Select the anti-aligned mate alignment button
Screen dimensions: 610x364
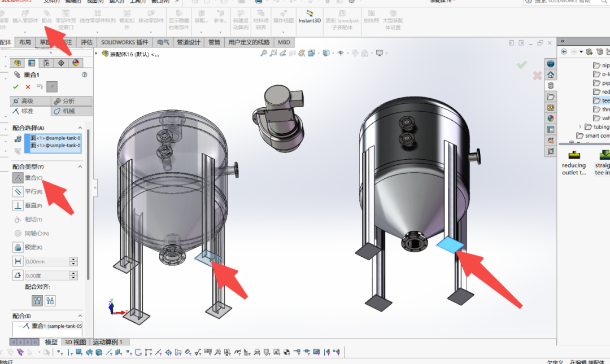pos(50,301)
